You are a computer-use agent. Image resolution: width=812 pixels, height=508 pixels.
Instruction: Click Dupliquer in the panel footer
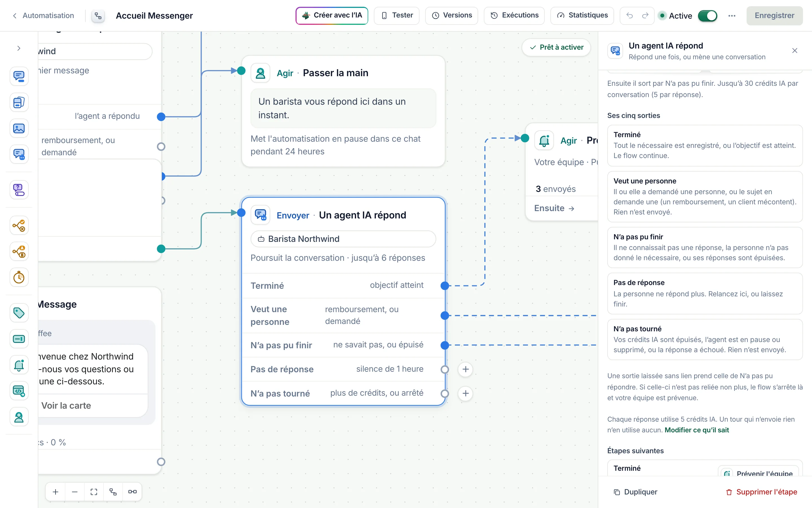coord(635,492)
